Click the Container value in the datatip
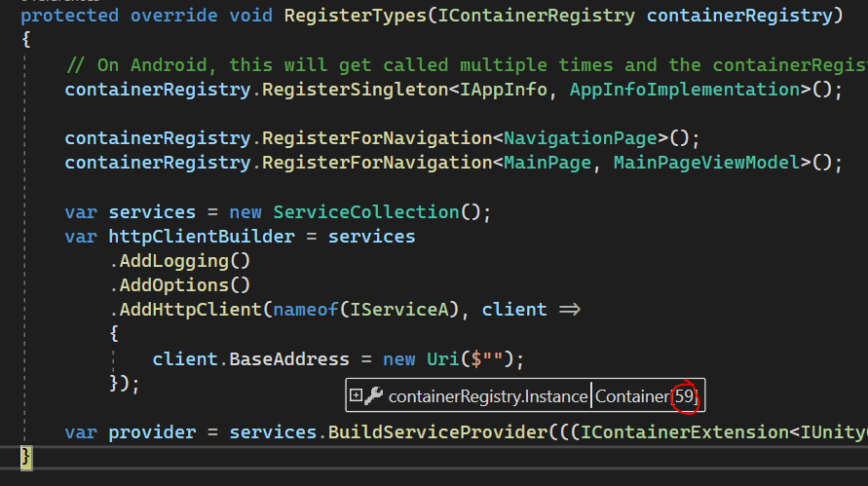The width and height of the screenshot is (868, 486). point(646,396)
